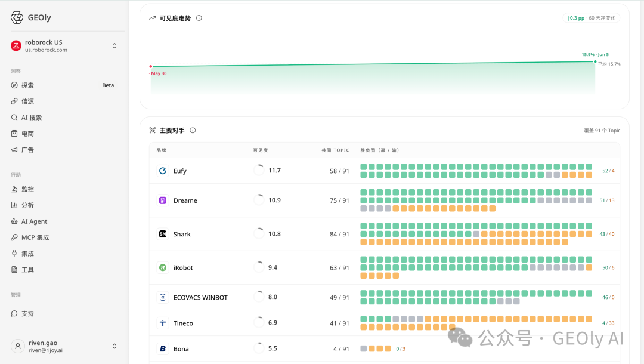Screen dimensions: 644x364
Task: Click the Eufy brand logo
Action: pyautogui.click(x=163, y=171)
